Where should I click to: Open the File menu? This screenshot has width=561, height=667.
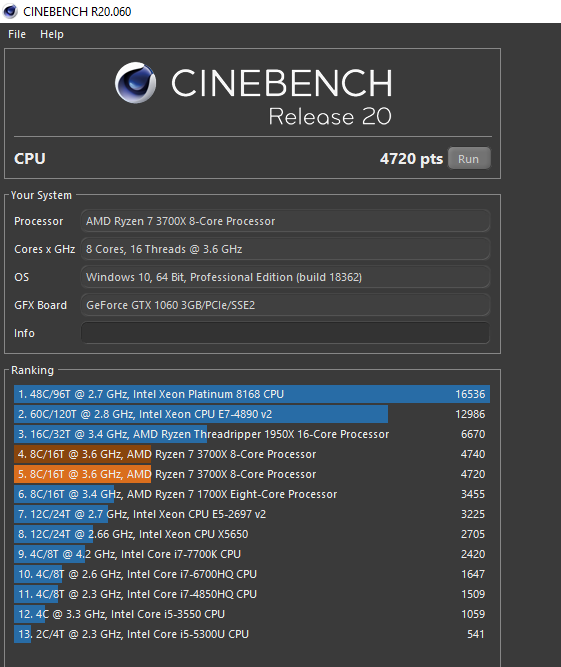click(x=17, y=34)
